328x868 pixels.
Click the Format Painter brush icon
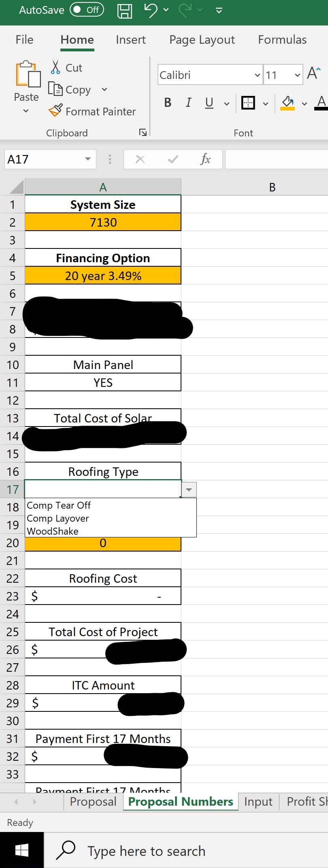(55, 110)
